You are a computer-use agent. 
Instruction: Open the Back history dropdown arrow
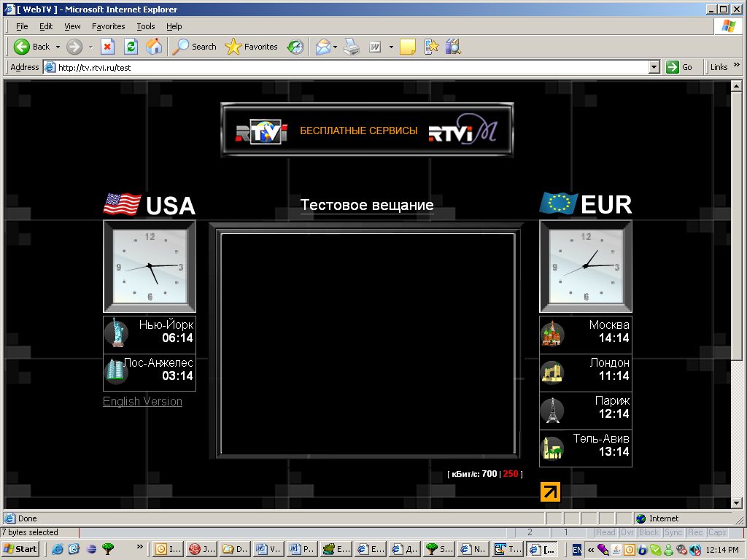[58, 47]
